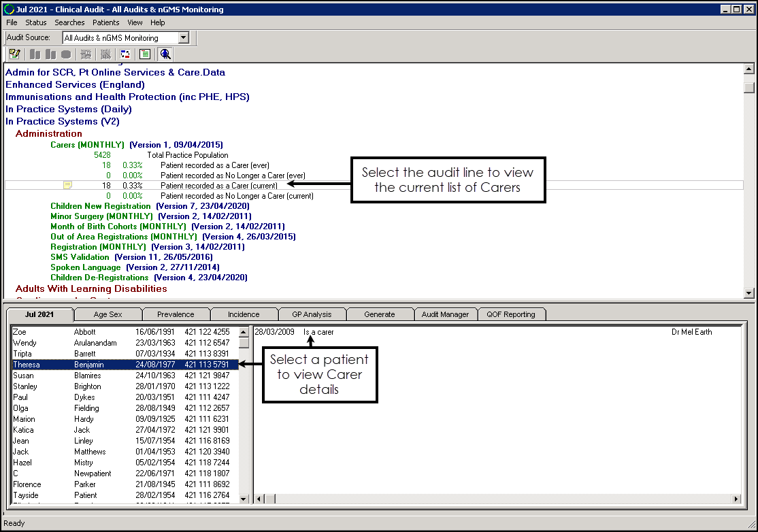
Task: Click the patient magnifier search toolbar icon
Action: tap(165, 54)
